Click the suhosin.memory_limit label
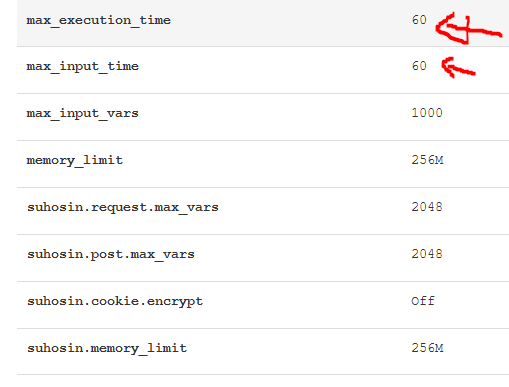The width and height of the screenshot is (509, 387). (107, 348)
